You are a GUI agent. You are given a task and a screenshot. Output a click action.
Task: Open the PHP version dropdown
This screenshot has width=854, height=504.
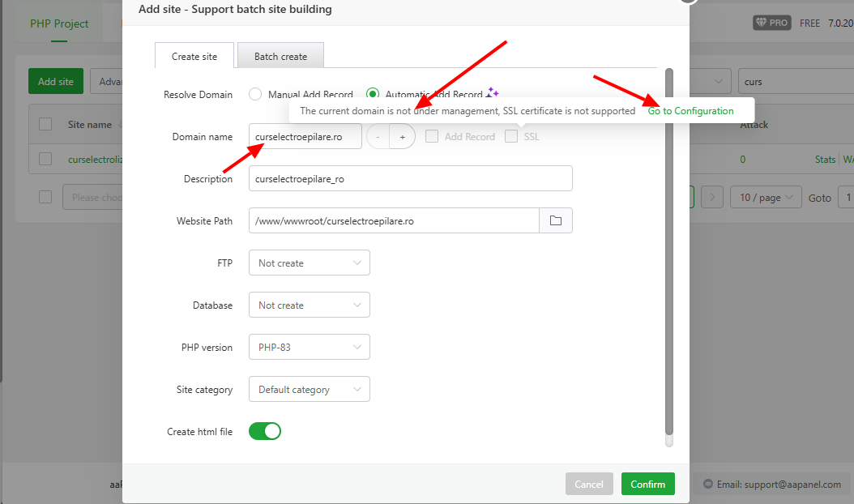(x=309, y=347)
